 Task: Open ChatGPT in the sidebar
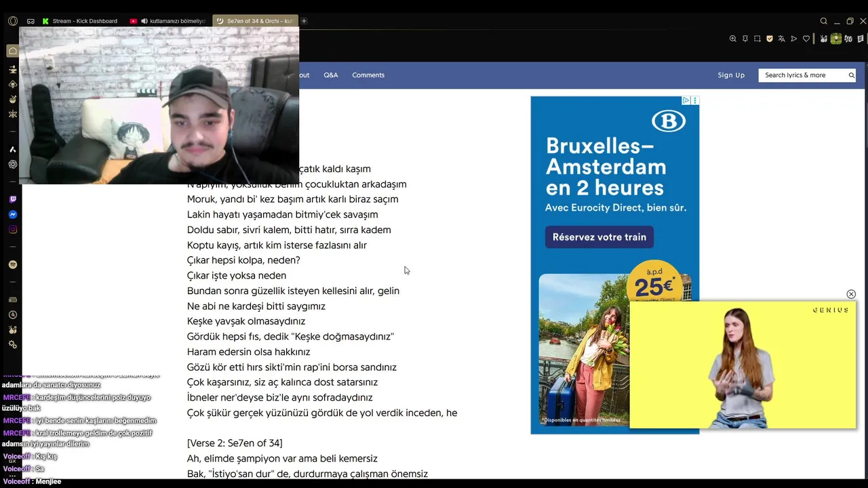pos(12,164)
